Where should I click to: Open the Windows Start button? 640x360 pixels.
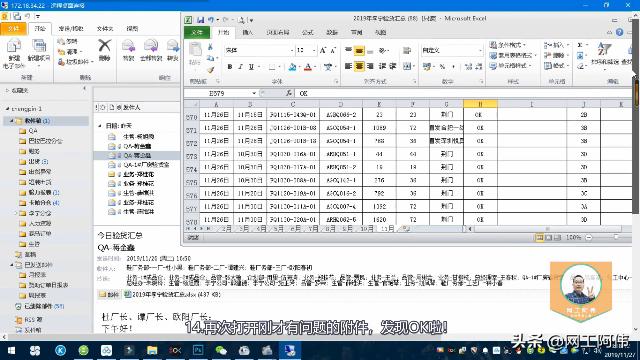11,351
